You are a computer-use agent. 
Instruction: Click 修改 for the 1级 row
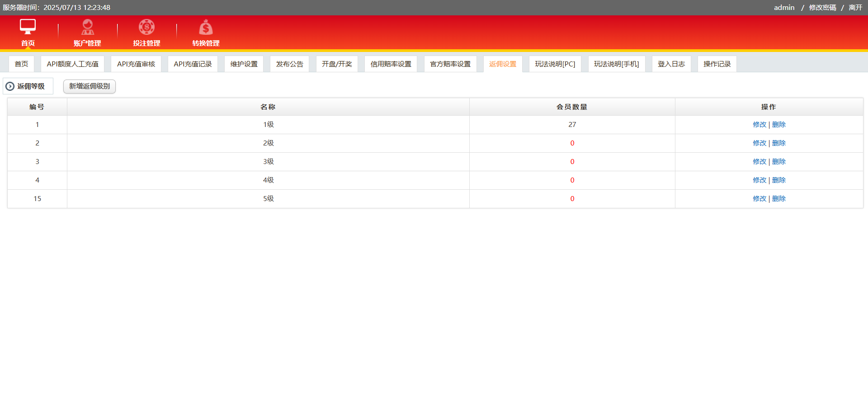[x=759, y=125]
